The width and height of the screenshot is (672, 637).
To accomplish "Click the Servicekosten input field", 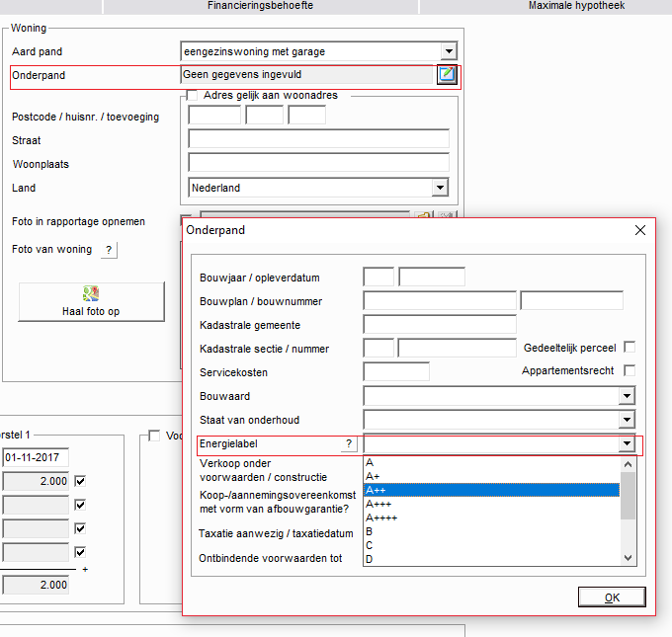I will click(x=396, y=371).
